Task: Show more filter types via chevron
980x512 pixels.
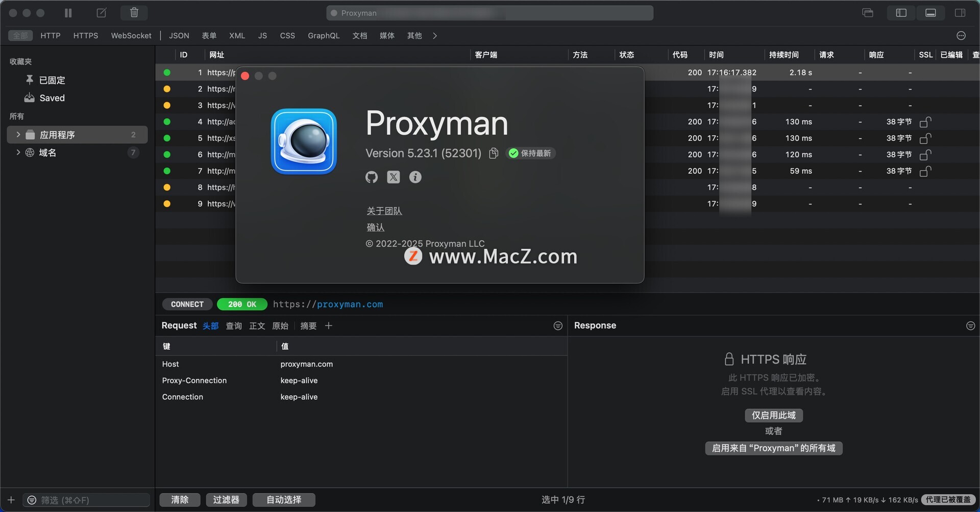Action: click(x=435, y=36)
